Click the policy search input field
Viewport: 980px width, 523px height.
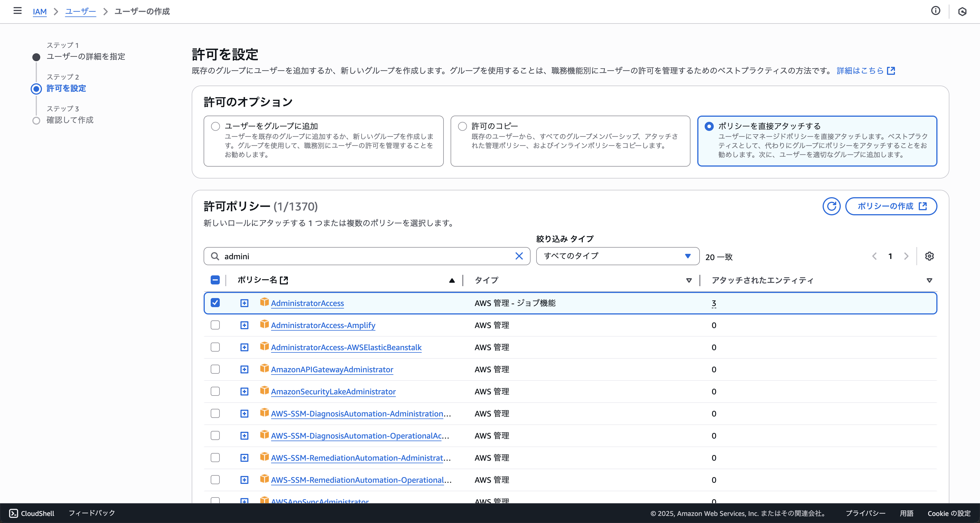click(365, 256)
